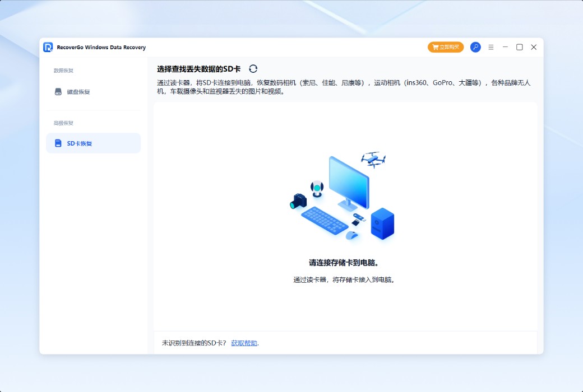Click the drone graphic in the illustration
This screenshot has height=392, width=583.
(374, 159)
